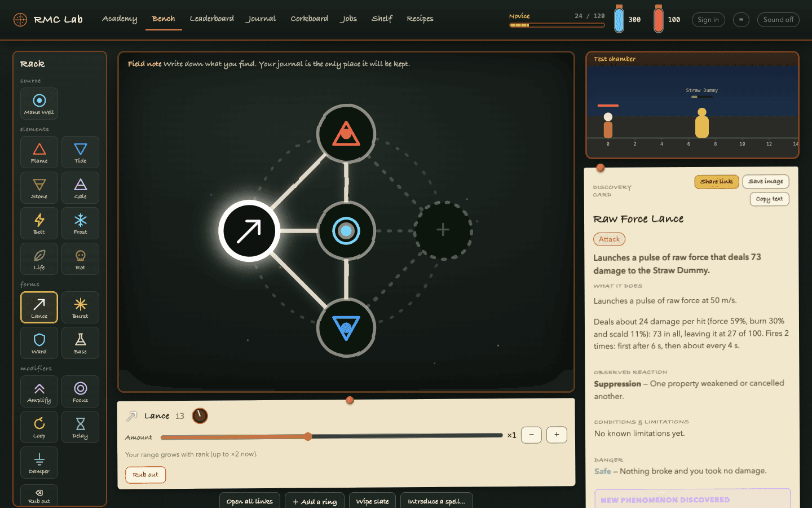Select the Flame element in the Rack

click(x=39, y=152)
